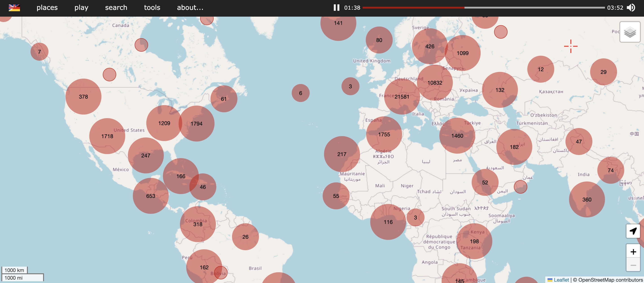Open the Leaflet link
The width and height of the screenshot is (644, 283).
coord(561,280)
